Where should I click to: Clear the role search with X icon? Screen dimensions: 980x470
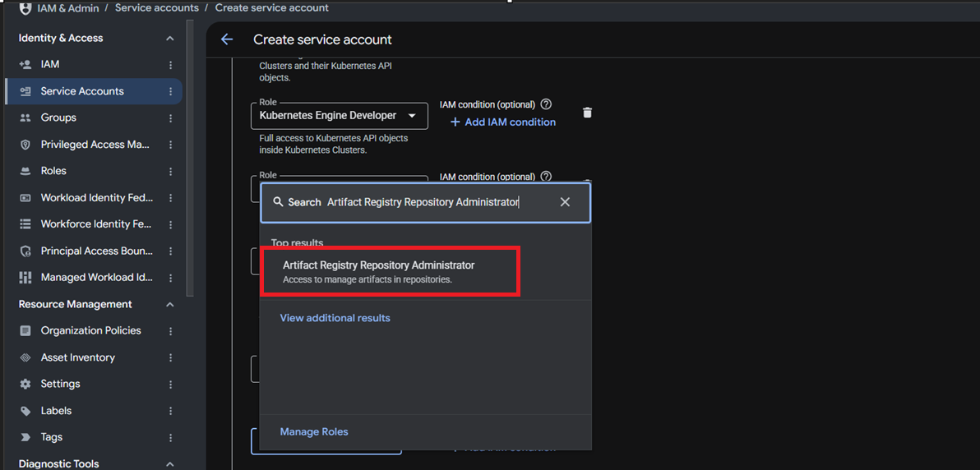pos(565,202)
